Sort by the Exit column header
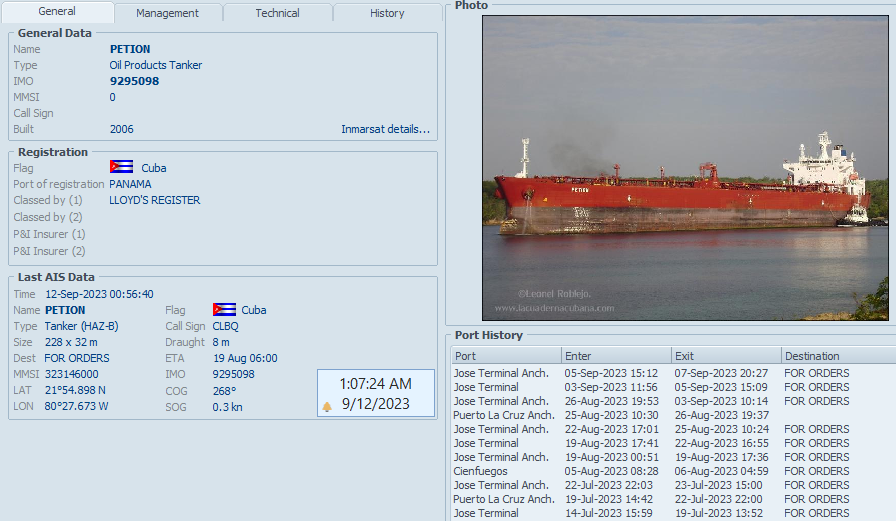The image size is (896, 521). [726, 356]
